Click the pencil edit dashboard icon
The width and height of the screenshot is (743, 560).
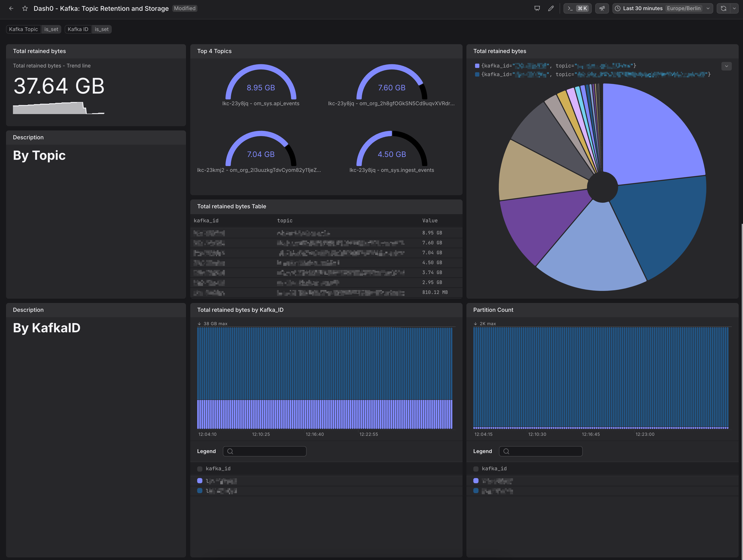tap(551, 8)
